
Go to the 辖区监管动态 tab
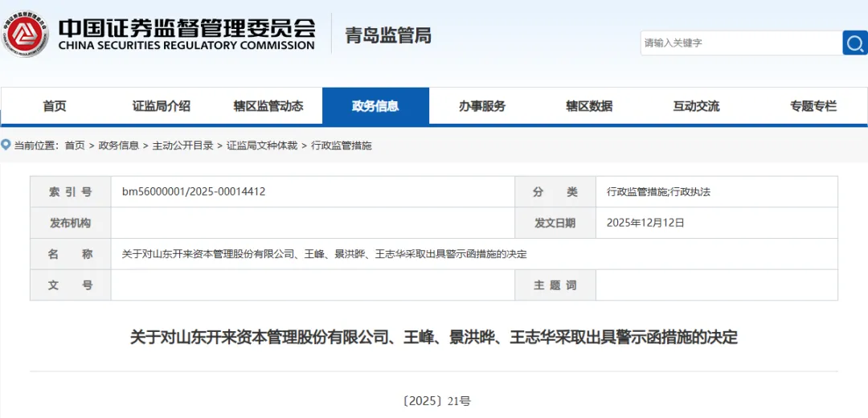[x=268, y=106]
